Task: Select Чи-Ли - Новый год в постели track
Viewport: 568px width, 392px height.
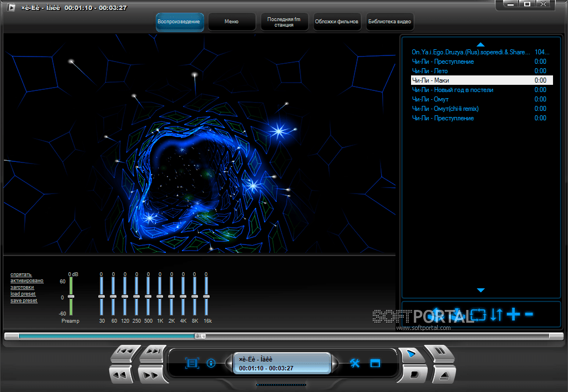Action: coord(482,90)
